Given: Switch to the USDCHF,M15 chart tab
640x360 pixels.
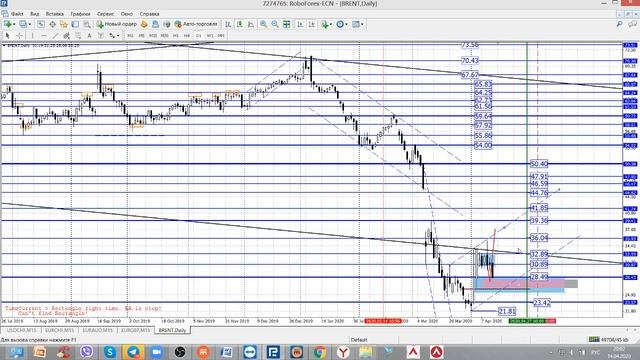Looking at the screenshot, I should click(x=22, y=330).
